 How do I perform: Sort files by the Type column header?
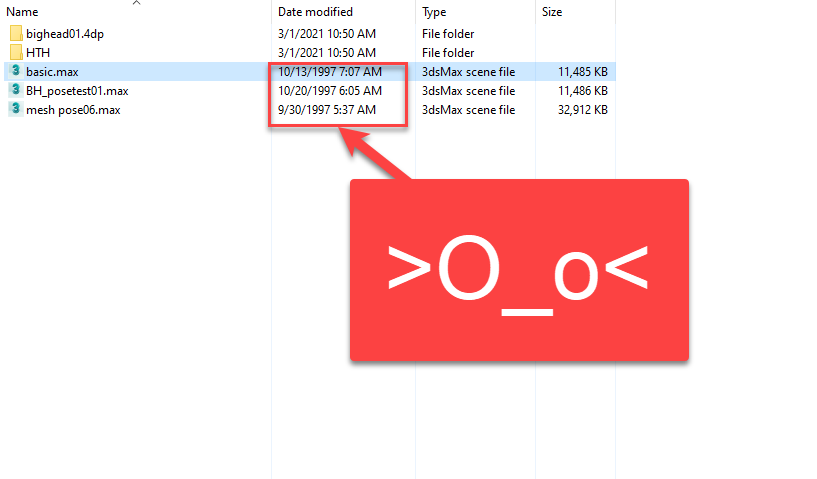434,12
